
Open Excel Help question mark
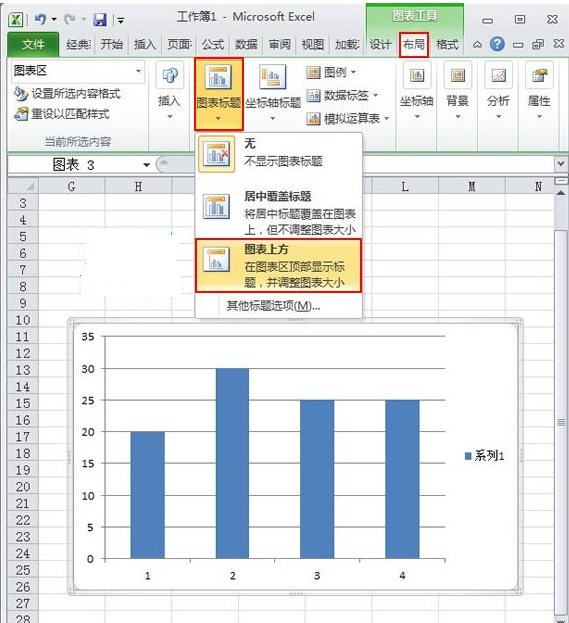pos(497,44)
